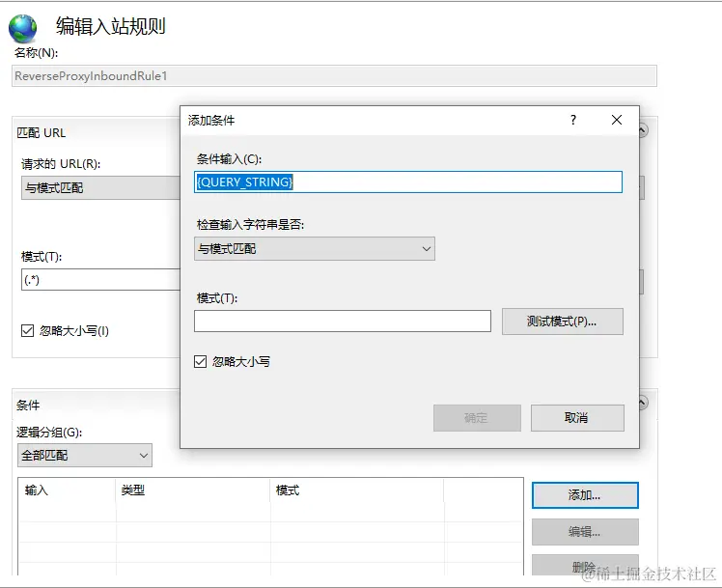Click the help question mark in dialog
Screen dimensions: 722x588
[x=573, y=121]
